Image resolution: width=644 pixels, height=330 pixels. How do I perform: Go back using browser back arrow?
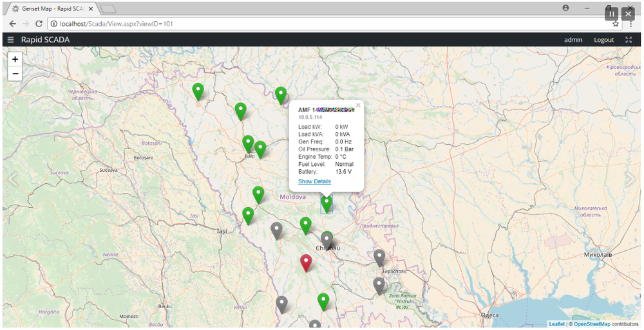click(13, 24)
